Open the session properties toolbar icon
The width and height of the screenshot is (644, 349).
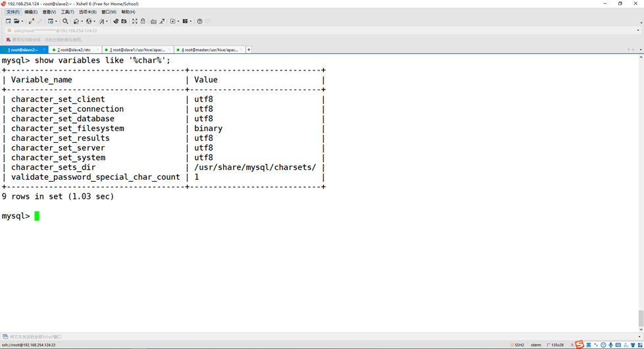click(x=51, y=21)
